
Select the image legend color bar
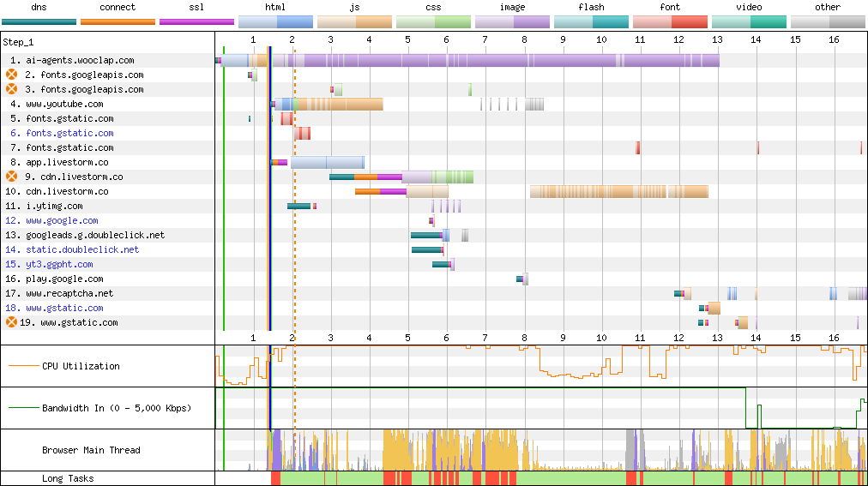coord(512,21)
